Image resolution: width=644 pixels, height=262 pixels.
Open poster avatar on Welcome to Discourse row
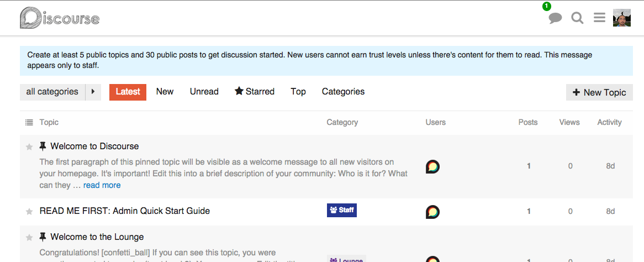[432, 166]
